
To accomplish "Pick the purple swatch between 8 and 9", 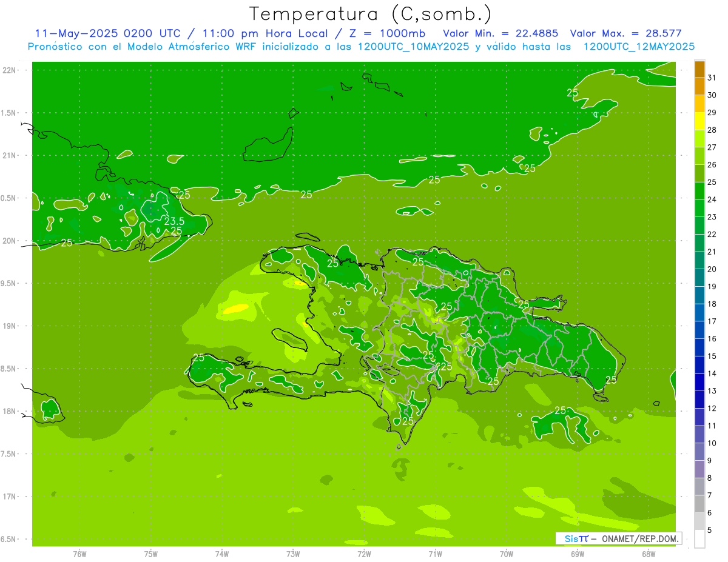I will click(x=699, y=469).
